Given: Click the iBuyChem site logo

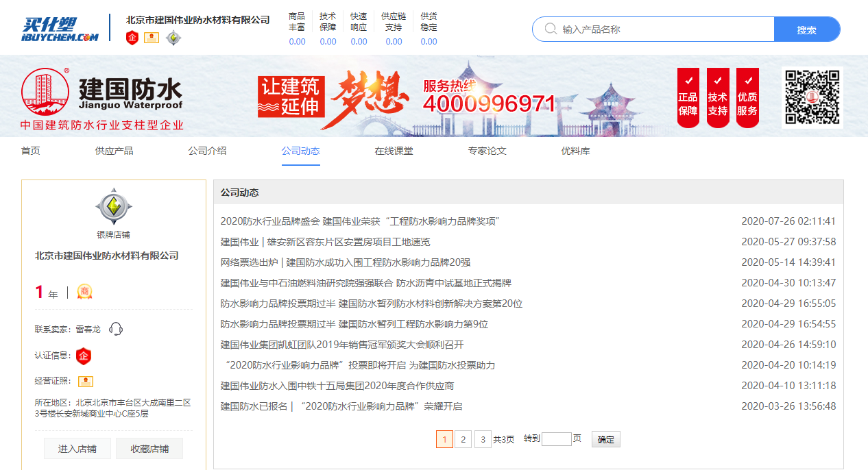Looking at the screenshot, I should click(60, 29).
